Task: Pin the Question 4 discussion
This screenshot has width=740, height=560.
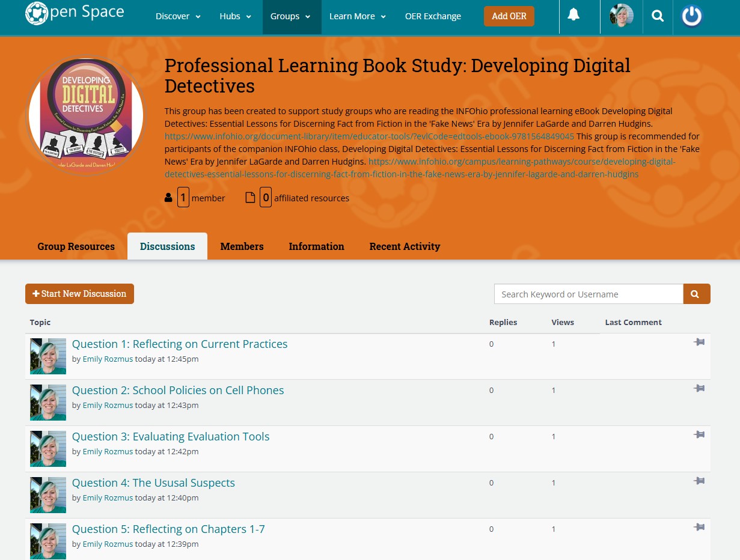Action: [699, 481]
